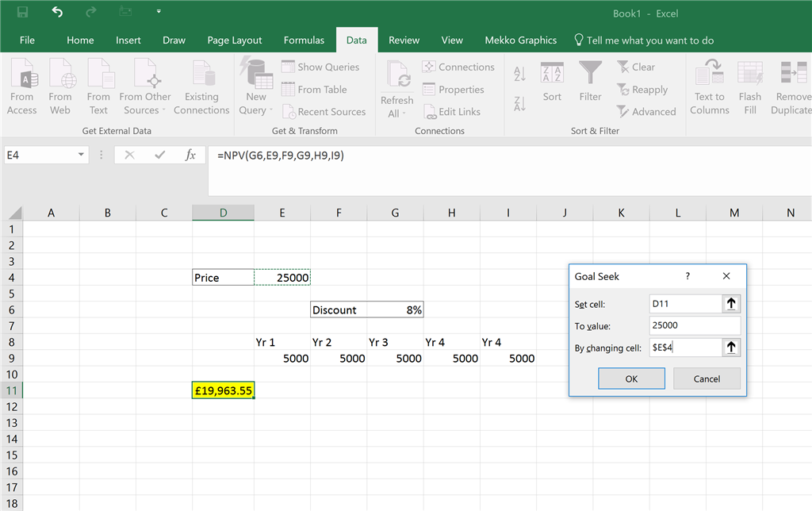Open the Mekko Graphics tab
This screenshot has width=812, height=511.
(x=520, y=40)
